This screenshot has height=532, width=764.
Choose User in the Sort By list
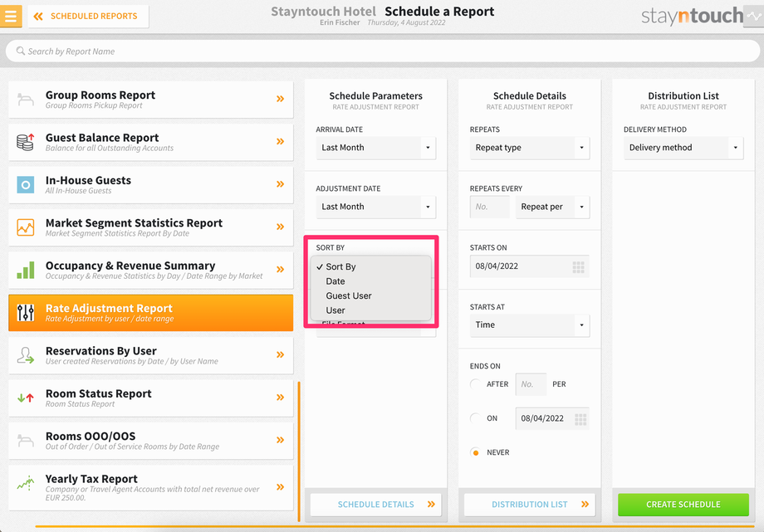click(371, 310)
